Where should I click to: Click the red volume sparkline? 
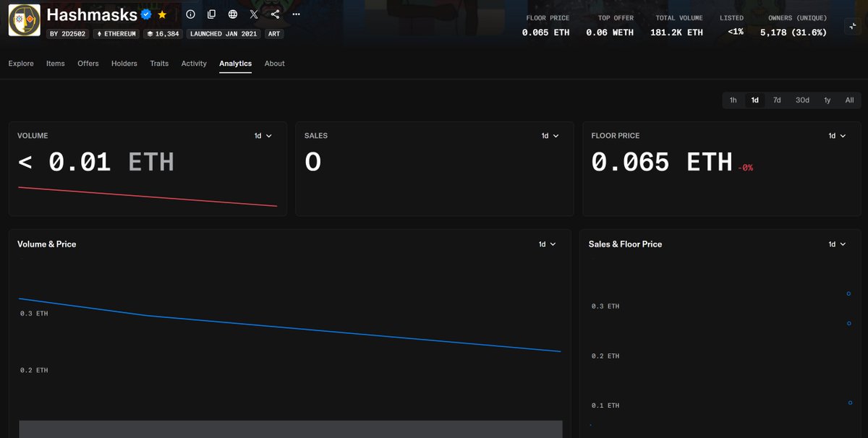click(148, 197)
